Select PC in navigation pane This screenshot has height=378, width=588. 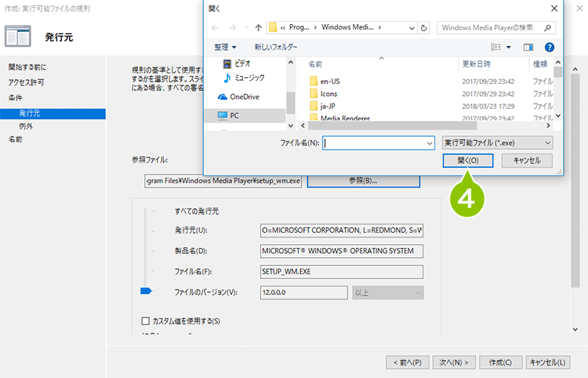point(245,116)
